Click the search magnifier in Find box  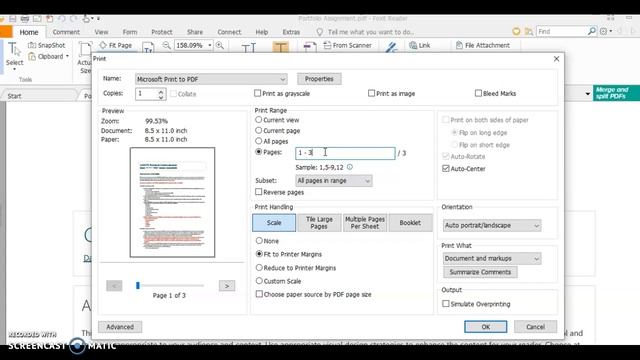tap(591, 31)
